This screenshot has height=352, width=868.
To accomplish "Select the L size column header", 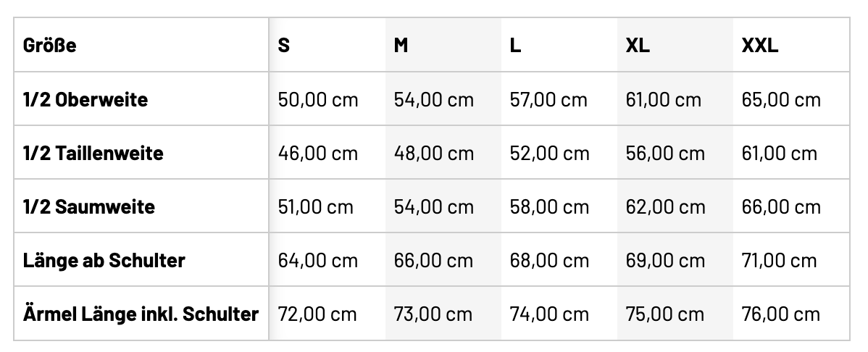I will tap(515, 45).
